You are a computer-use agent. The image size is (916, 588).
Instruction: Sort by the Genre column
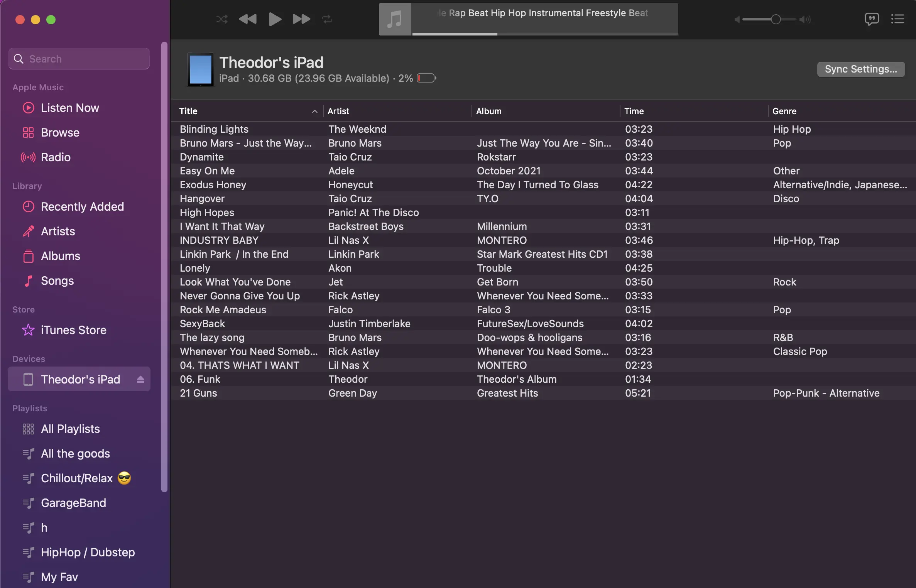click(x=842, y=111)
